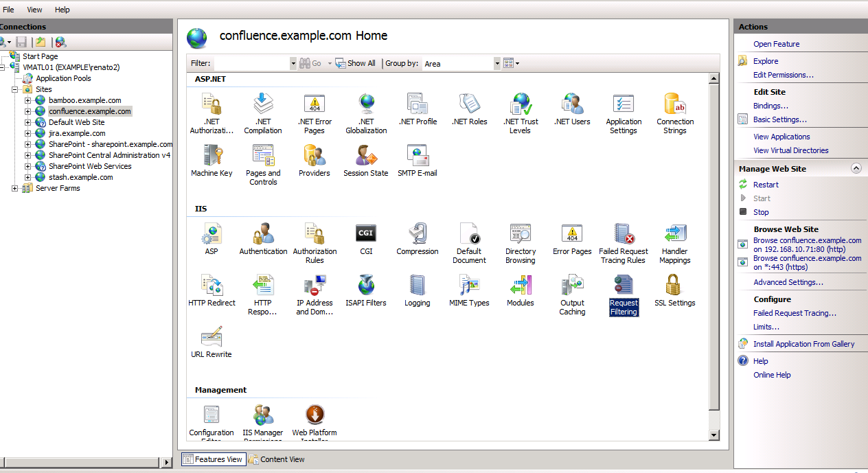The width and height of the screenshot is (868, 473).
Task: Open the Modules feature icon
Action: click(521, 290)
